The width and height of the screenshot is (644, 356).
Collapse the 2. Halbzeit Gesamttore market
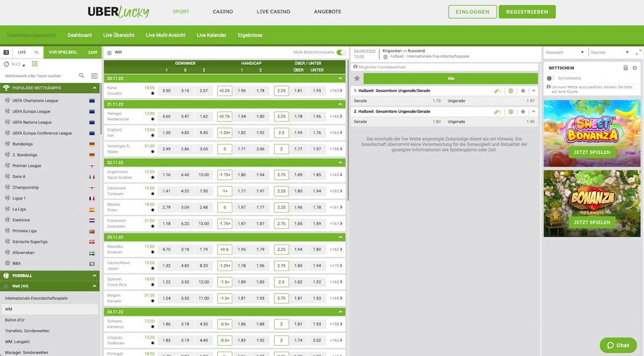pos(533,112)
